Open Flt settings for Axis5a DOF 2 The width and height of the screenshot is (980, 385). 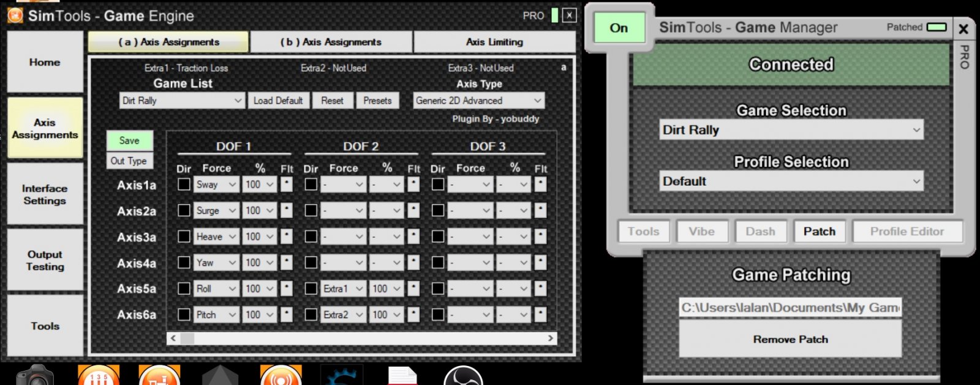click(414, 288)
